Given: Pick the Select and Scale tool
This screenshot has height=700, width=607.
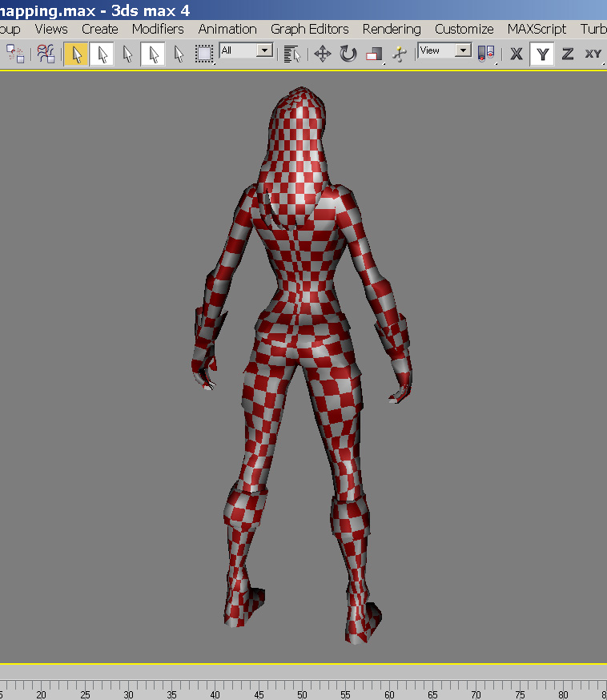Looking at the screenshot, I should [x=374, y=54].
